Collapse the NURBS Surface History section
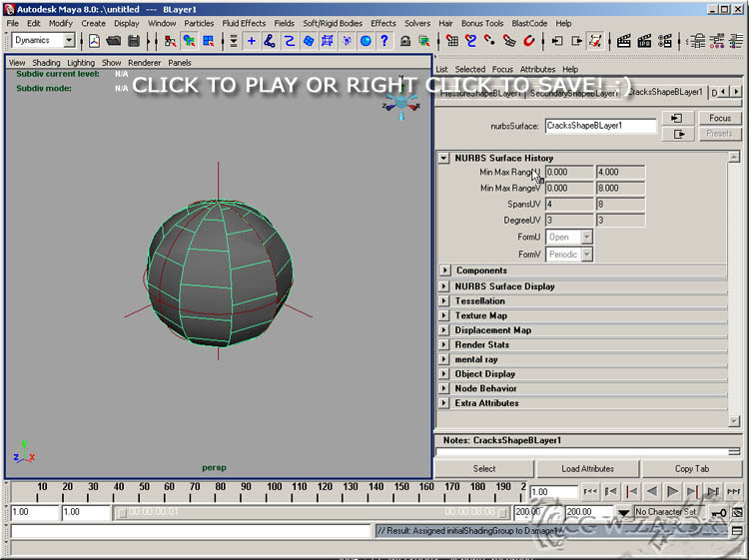Viewport: 749px width, 560px height. [444, 158]
